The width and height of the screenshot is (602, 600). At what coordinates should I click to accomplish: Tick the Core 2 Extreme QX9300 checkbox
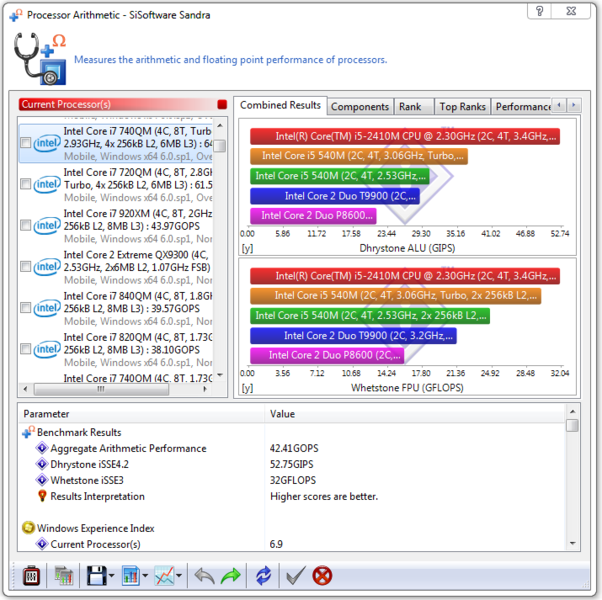tap(26, 266)
